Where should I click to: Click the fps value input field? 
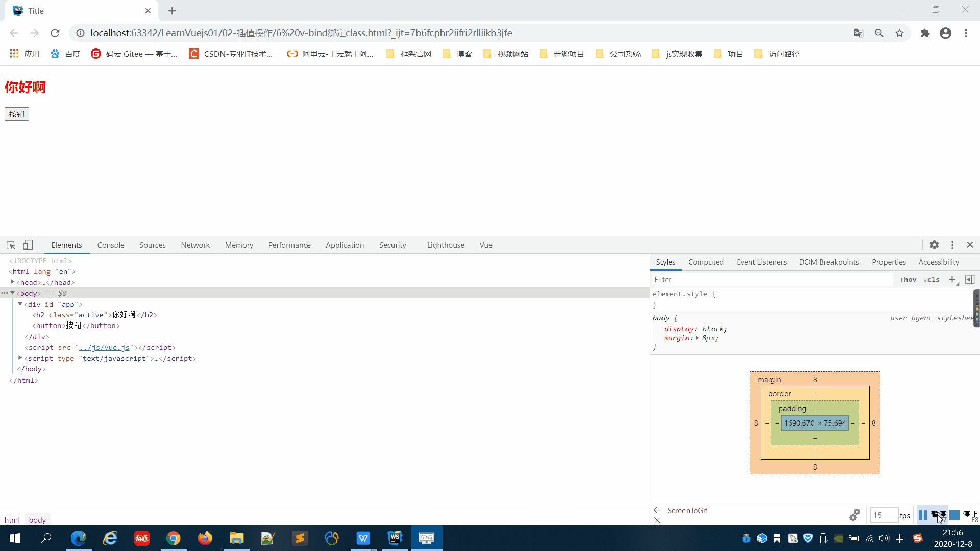tap(884, 515)
